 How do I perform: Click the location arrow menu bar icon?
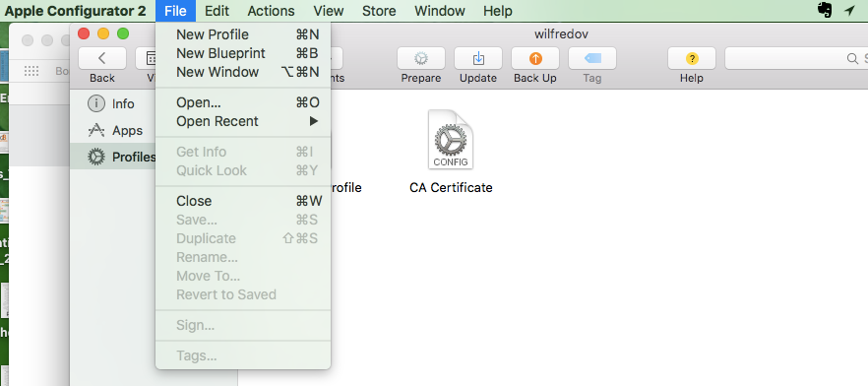849,11
